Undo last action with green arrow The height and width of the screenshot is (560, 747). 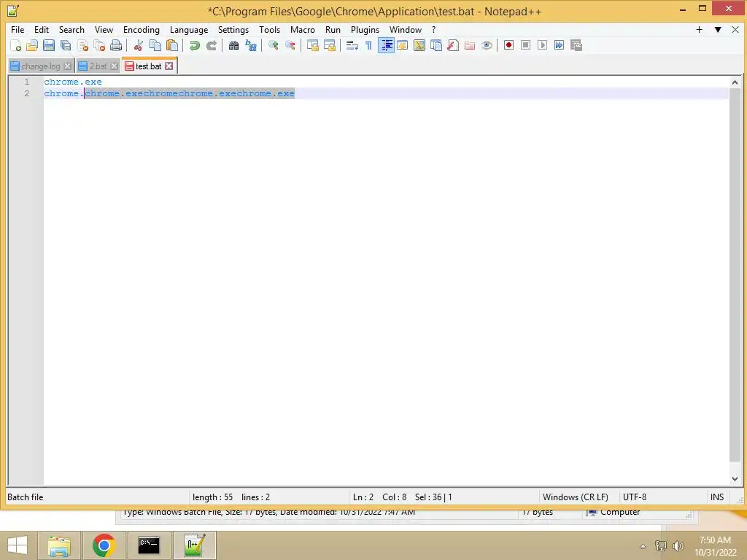194,45
